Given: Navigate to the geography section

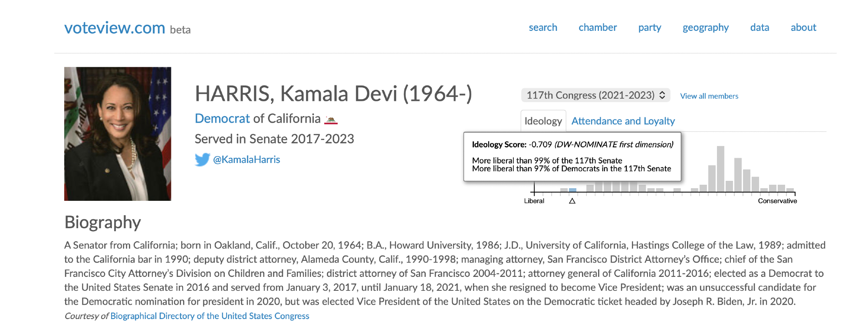Looking at the screenshot, I should click(x=705, y=27).
